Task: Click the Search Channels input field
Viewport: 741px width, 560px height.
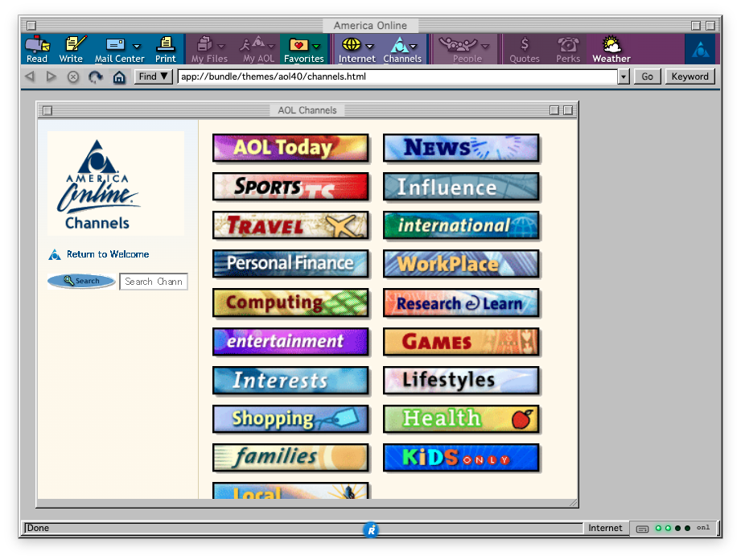Action: click(x=154, y=282)
